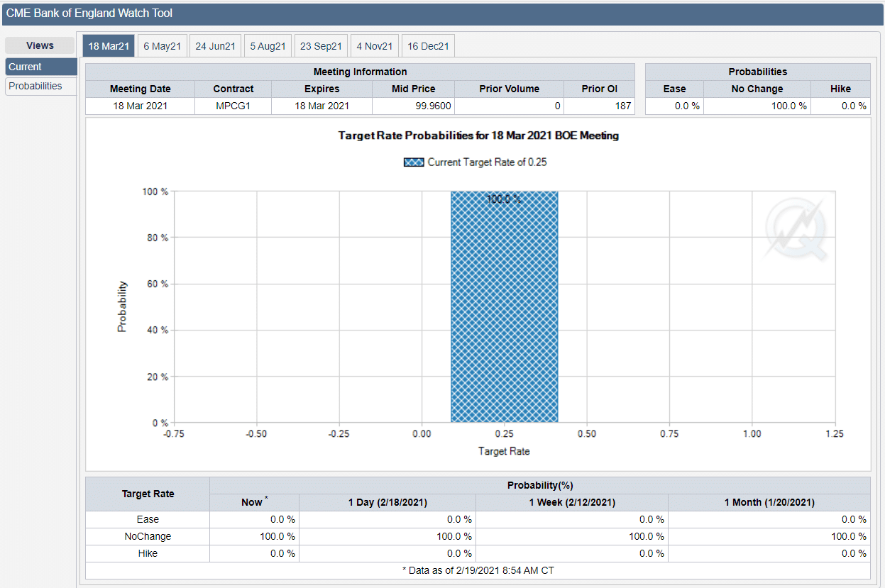Viewport: 885px width, 588px height.
Task: Select the MPCG1 contract cell
Action: [233, 106]
